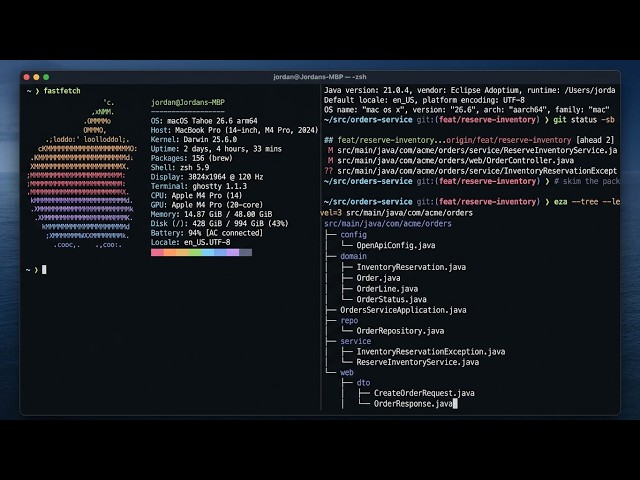Click OrdersServiceApplication.java in tree
640x480 pixels.
[x=403, y=310]
